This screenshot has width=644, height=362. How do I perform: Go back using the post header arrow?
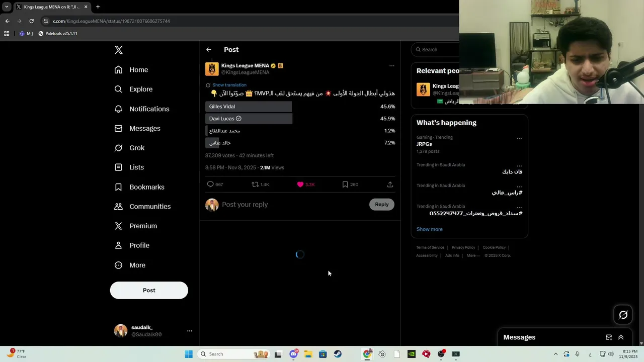209,50
